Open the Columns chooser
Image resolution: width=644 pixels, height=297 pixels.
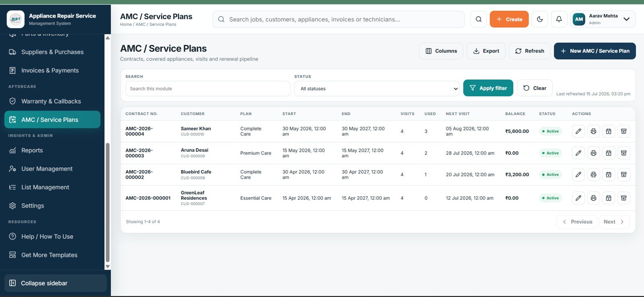click(441, 51)
